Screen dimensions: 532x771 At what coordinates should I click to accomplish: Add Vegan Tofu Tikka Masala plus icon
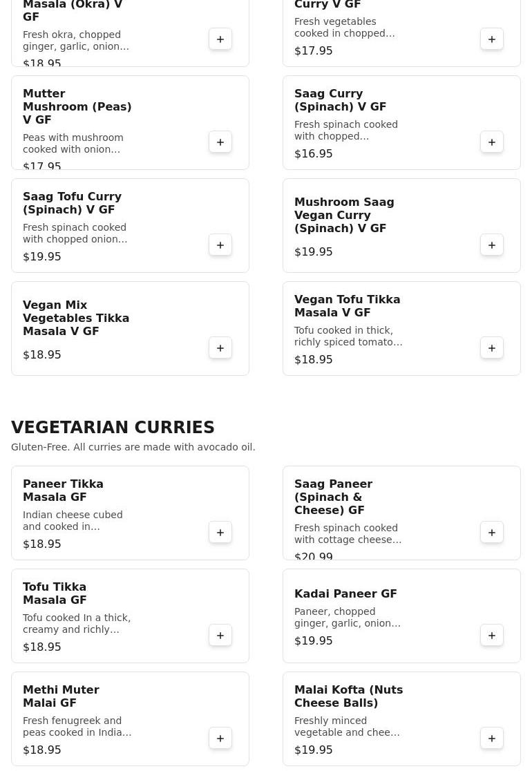coord(492,348)
